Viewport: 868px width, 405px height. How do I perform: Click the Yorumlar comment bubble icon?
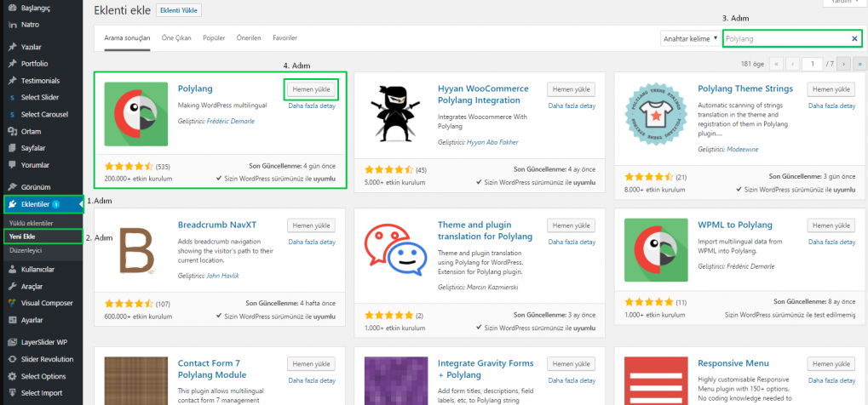click(x=12, y=165)
